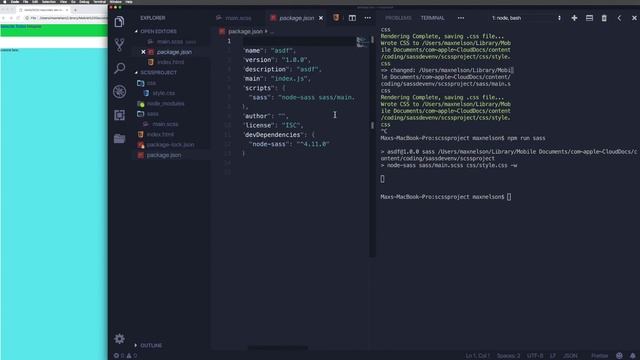This screenshot has width=640, height=360.
Task: Switch to the Problems panel tab
Action: click(398, 18)
